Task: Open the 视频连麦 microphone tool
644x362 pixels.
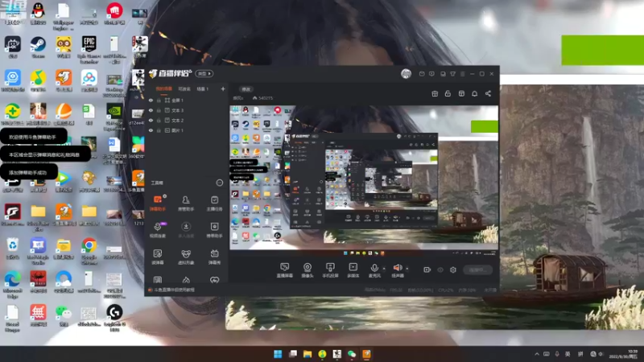Action: (x=158, y=230)
